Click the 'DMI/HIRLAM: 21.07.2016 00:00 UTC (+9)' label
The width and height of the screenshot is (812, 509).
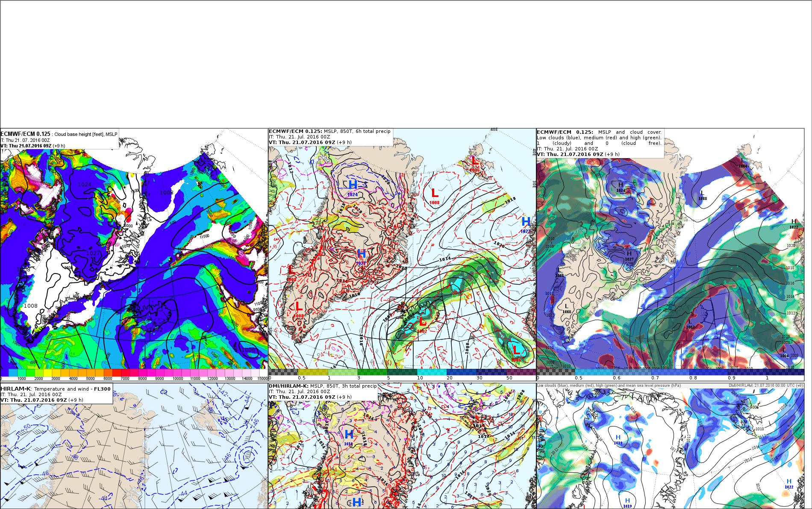coord(766,385)
